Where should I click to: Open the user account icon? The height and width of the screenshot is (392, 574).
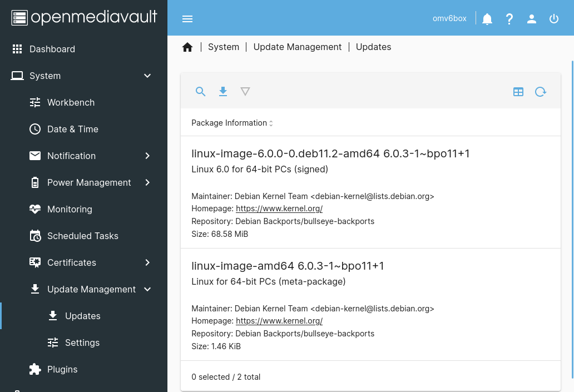(x=532, y=19)
